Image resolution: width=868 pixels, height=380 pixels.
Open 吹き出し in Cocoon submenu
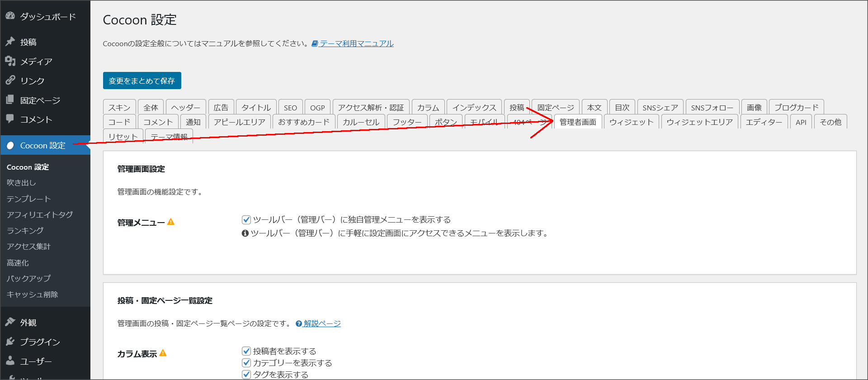click(21, 183)
